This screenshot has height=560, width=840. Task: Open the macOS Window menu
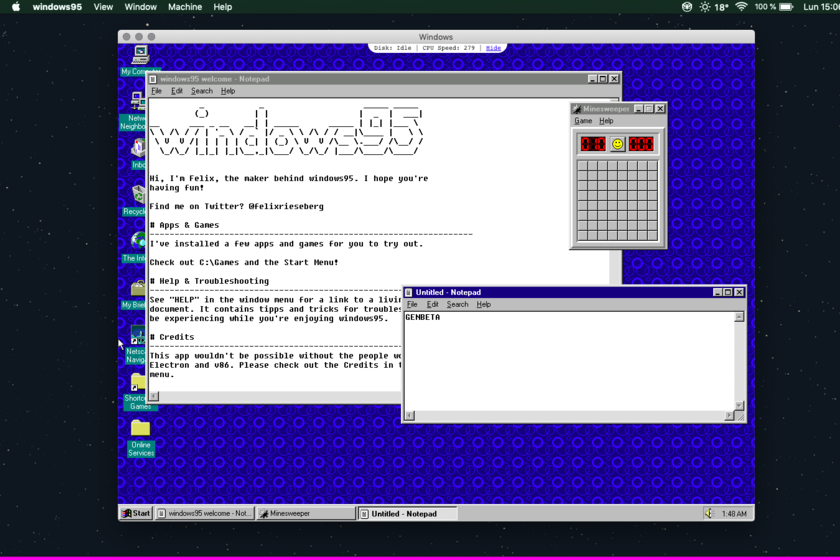click(x=140, y=7)
